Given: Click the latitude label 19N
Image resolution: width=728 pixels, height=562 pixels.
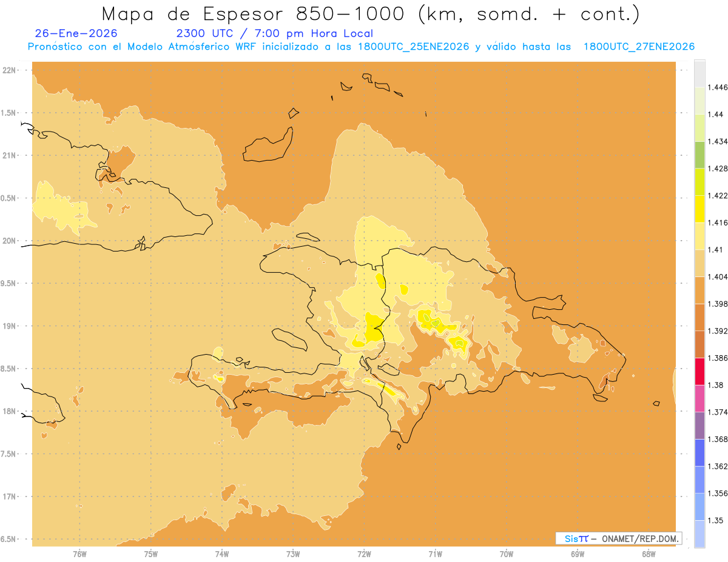Looking at the screenshot, I should click(8, 326).
